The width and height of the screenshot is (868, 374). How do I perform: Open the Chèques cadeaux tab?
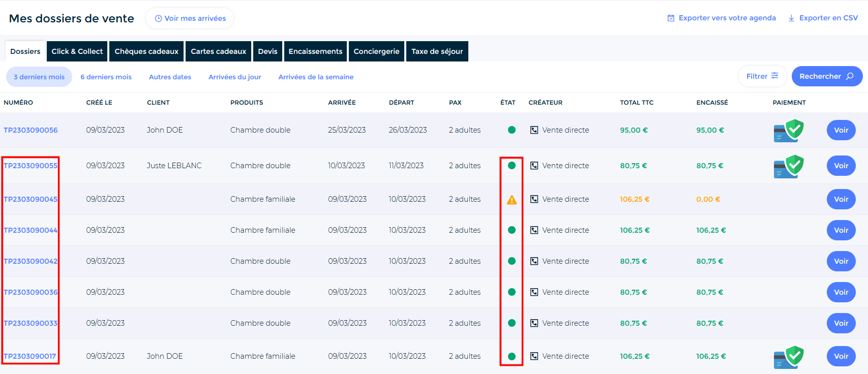(x=146, y=51)
